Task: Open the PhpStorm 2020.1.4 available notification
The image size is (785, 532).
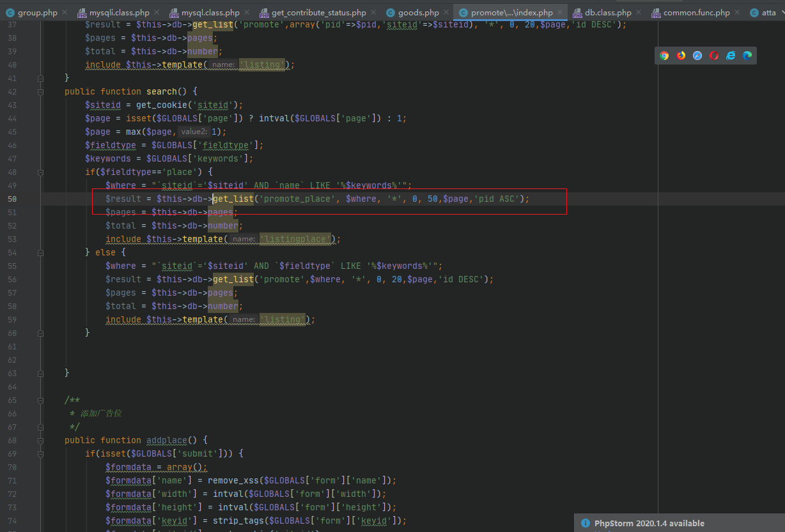Action: click(649, 524)
